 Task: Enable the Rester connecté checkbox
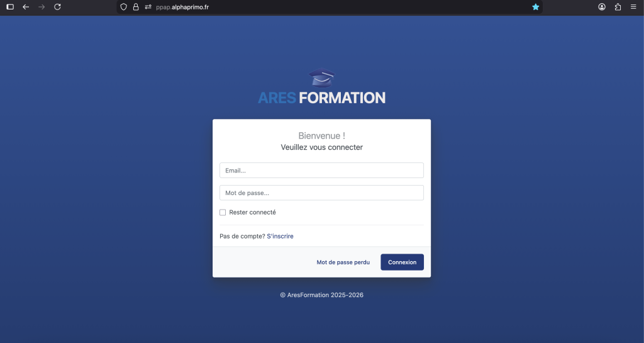tap(223, 213)
